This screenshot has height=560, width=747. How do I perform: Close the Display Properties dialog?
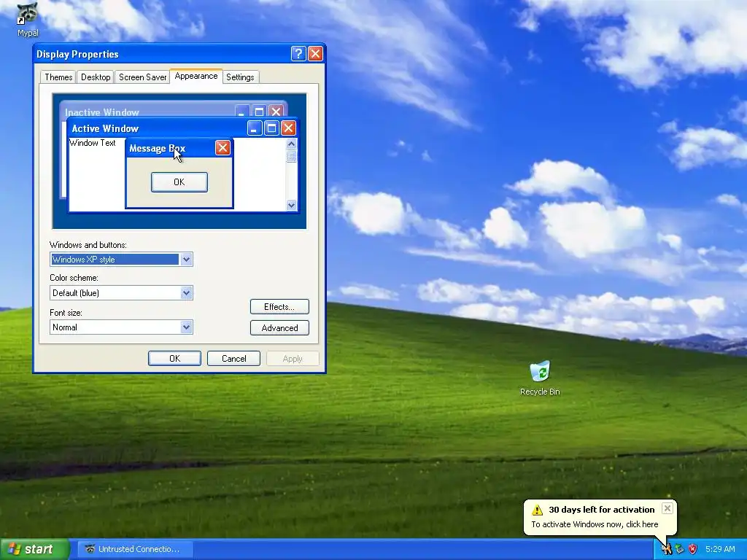(x=315, y=54)
